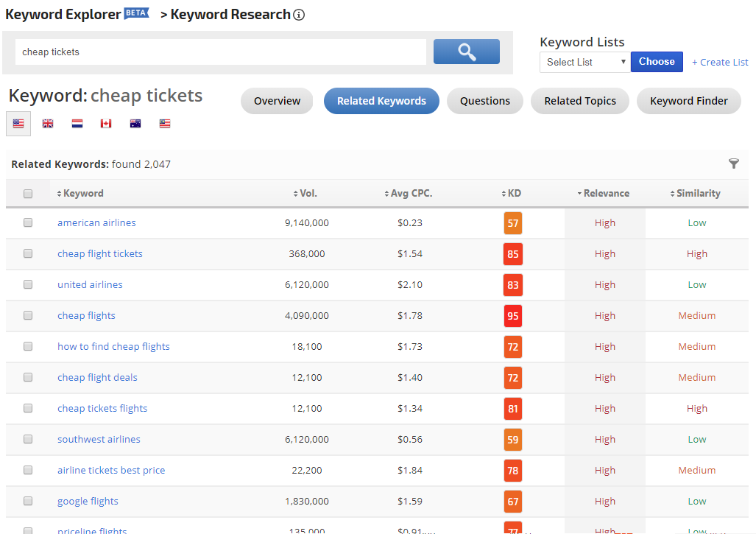Open the results filter funnel icon
Image resolution: width=756 pixels, height=534 pixels.
(733, 164)
